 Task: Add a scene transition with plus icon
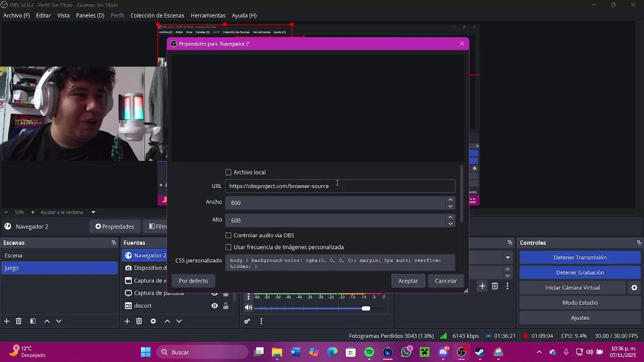482,286
